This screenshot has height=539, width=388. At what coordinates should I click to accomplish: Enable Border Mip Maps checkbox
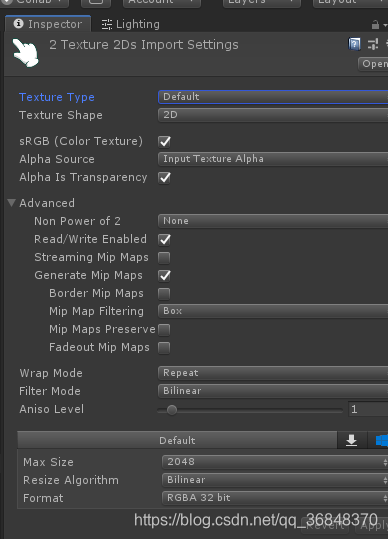tap(164, 294)
